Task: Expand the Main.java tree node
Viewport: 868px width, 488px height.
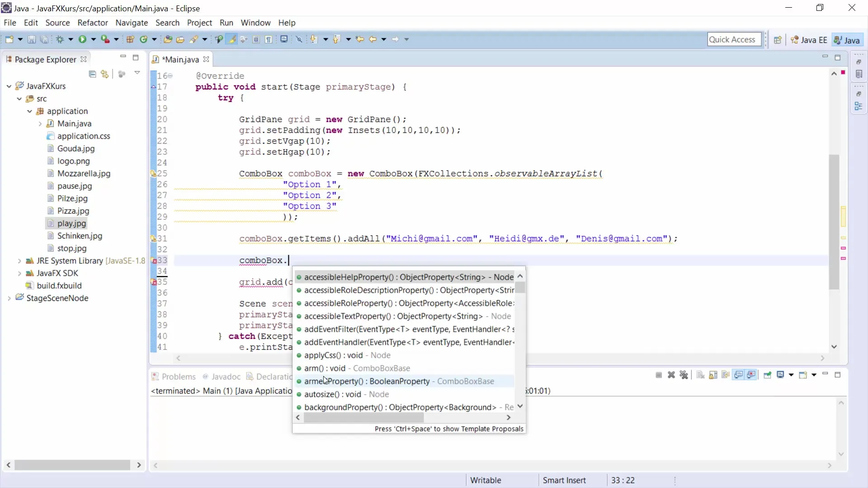Action: pyautogui.click(x=40, y=124)
